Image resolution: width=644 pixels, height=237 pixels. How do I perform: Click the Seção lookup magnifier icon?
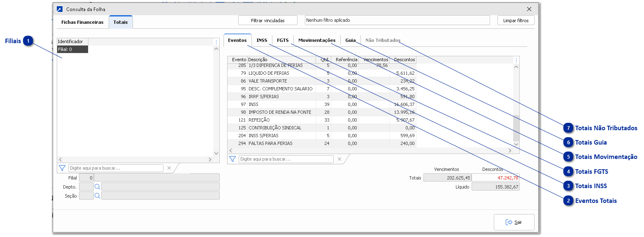pyautogui.click(x=98, y=196)
